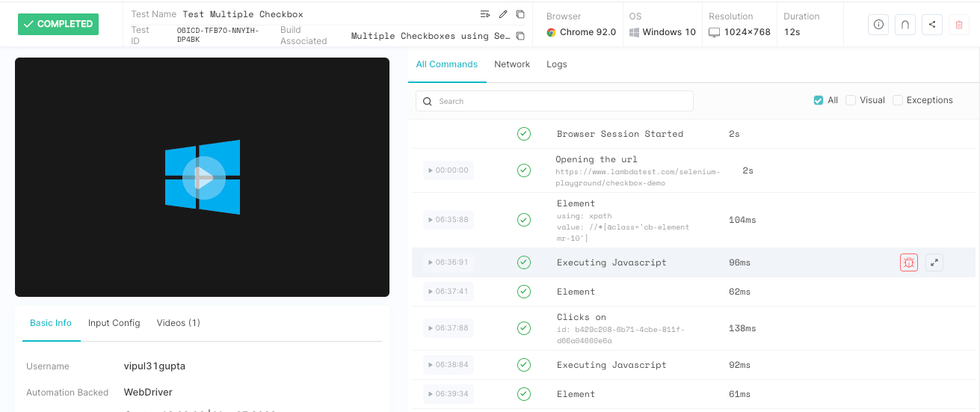Click the test annotation list icon next to the test name

485,14
